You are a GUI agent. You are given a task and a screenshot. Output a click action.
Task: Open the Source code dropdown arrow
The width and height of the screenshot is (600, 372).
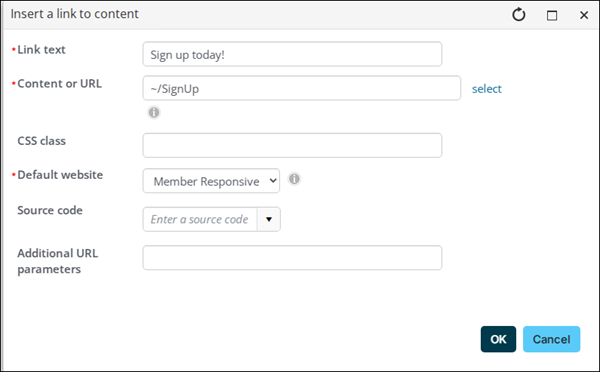[269, 219]
